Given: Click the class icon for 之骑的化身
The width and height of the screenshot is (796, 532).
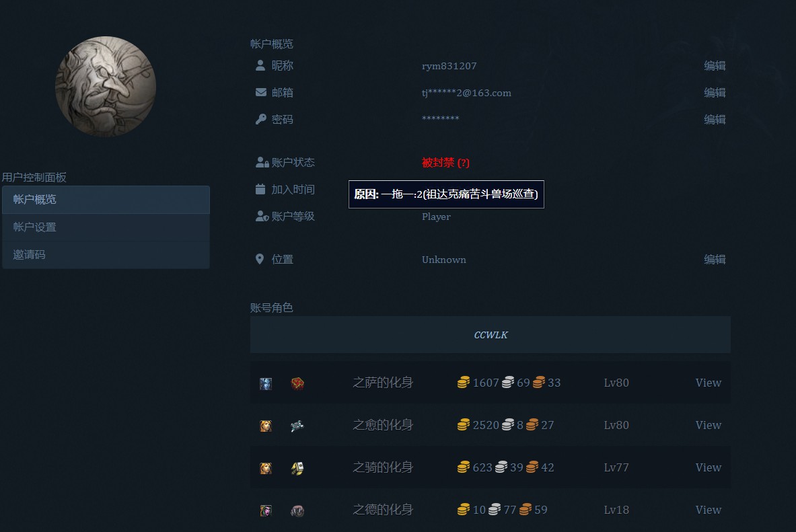Looking at the screenshot, I should [297, 468].
